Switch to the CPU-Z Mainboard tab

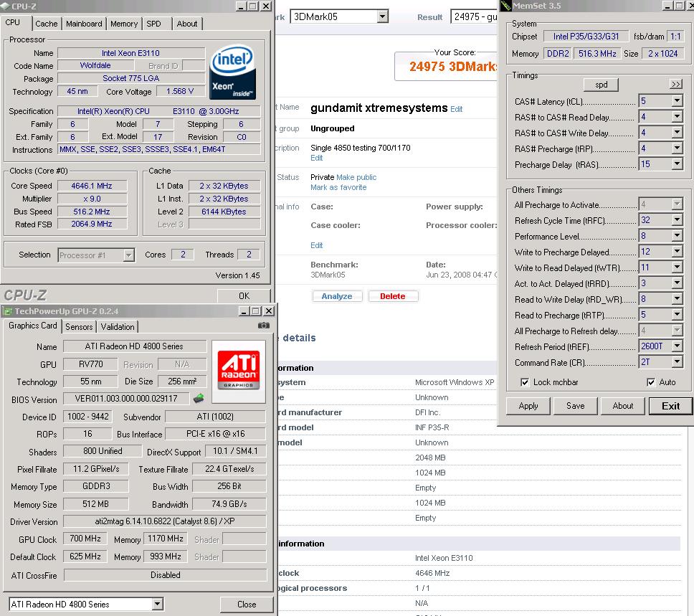tap(84, 24)
